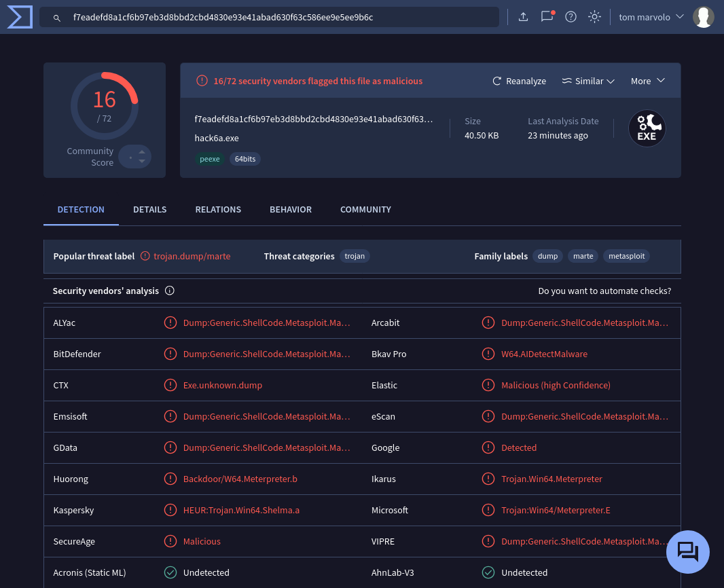Switch to the DETECTION tab
This screenshot has height=588, width=724.
[81, 210]
